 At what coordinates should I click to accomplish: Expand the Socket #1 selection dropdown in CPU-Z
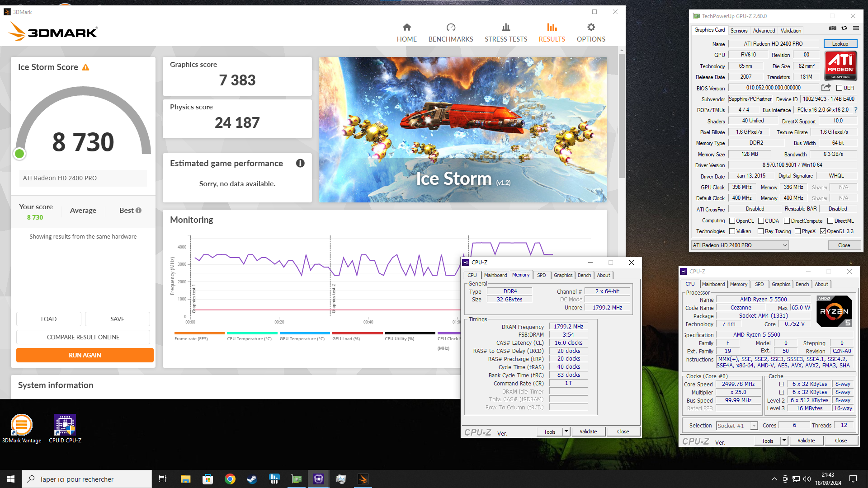(x=754, y=426)
